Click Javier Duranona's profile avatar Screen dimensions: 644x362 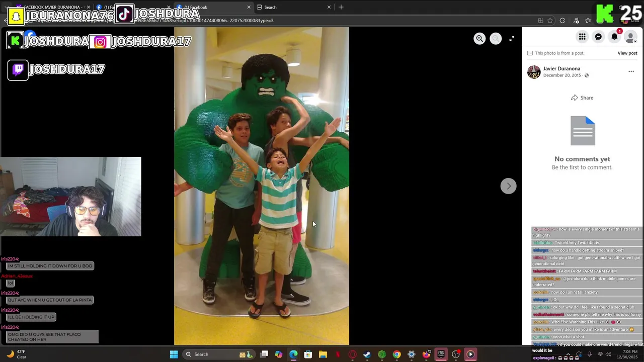(x=534, y=72)
